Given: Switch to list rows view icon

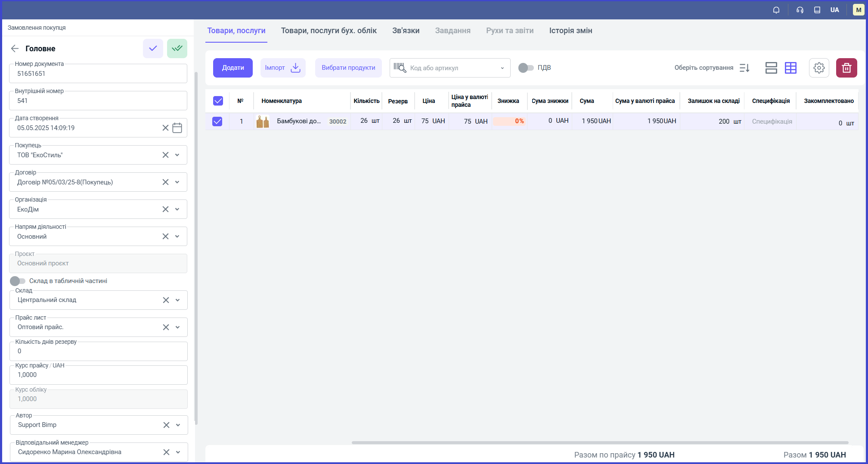Looking at the screenshot, I should click(x=771, y=68).
